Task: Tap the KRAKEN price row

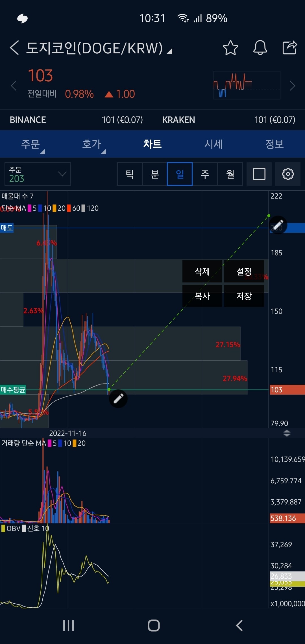Action: (x=229, y=120)
